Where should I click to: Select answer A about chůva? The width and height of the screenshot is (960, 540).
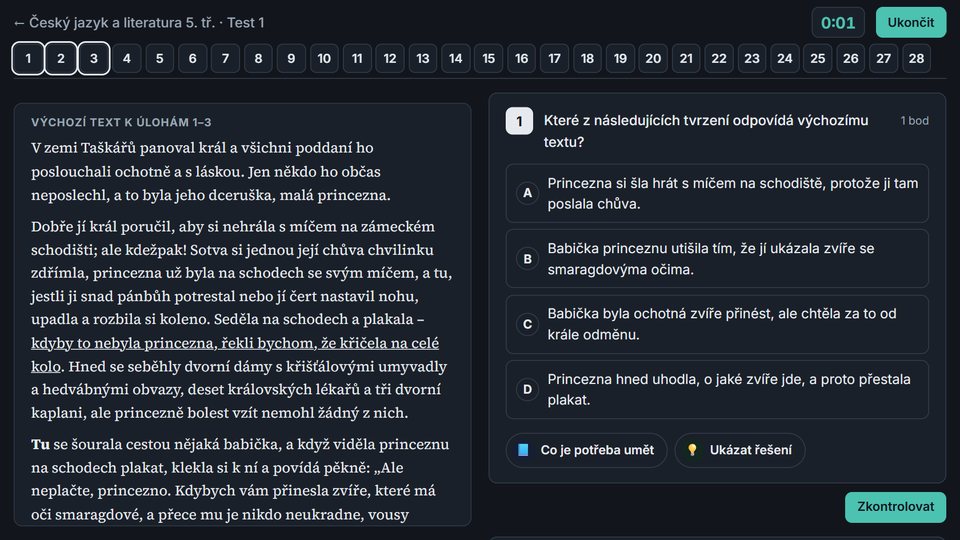[717, 193]
